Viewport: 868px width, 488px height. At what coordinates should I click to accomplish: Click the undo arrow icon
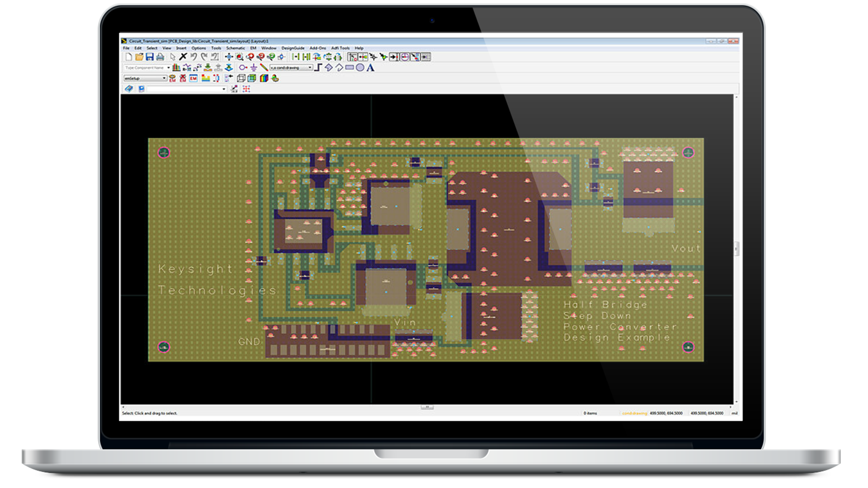click(x=194, y=57)
